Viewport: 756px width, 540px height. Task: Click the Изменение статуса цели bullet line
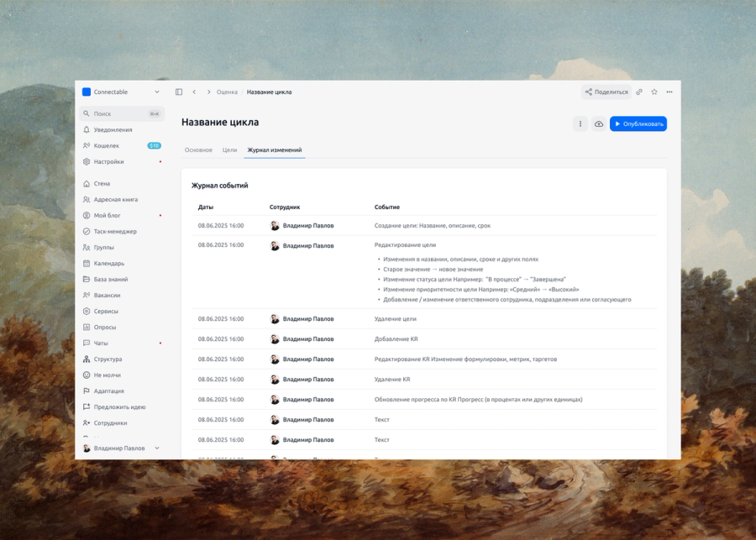click(x=475, y=280)
